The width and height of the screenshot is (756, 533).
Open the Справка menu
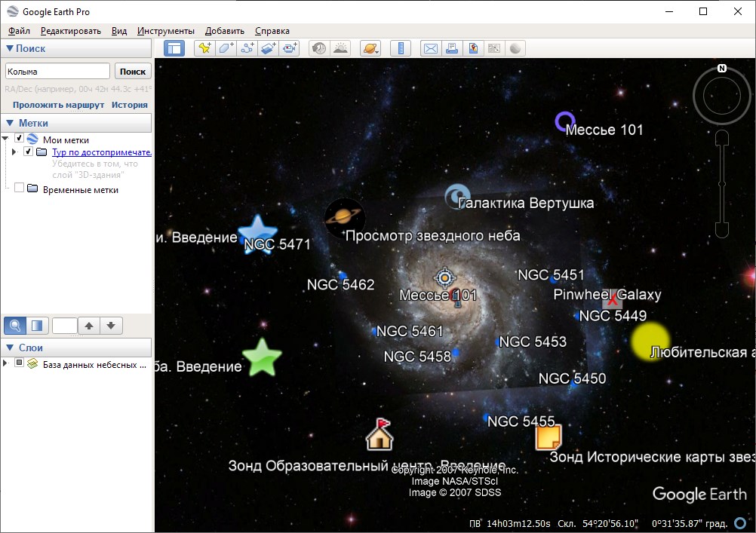(x=272, y=31)
